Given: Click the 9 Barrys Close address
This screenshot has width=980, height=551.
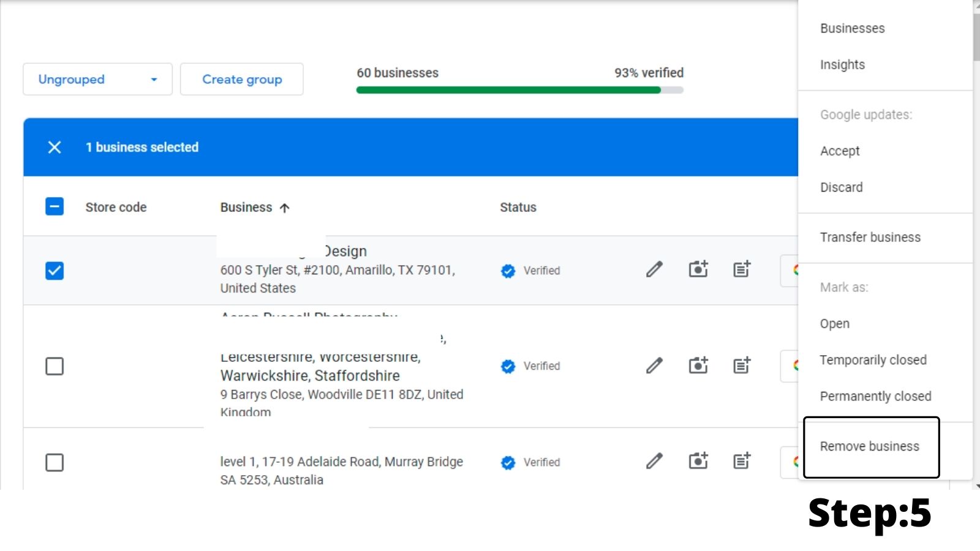Looking at the screenshot, I should (342, 403).
